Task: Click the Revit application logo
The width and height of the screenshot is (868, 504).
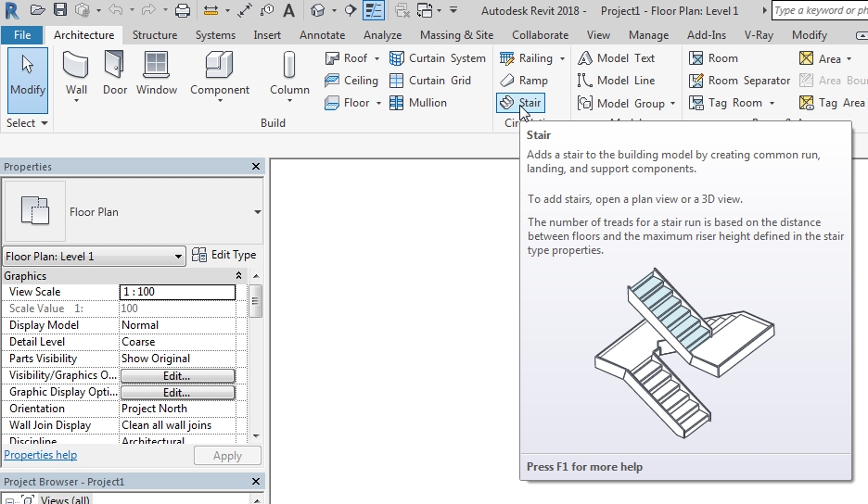Action: click(12, 10)
